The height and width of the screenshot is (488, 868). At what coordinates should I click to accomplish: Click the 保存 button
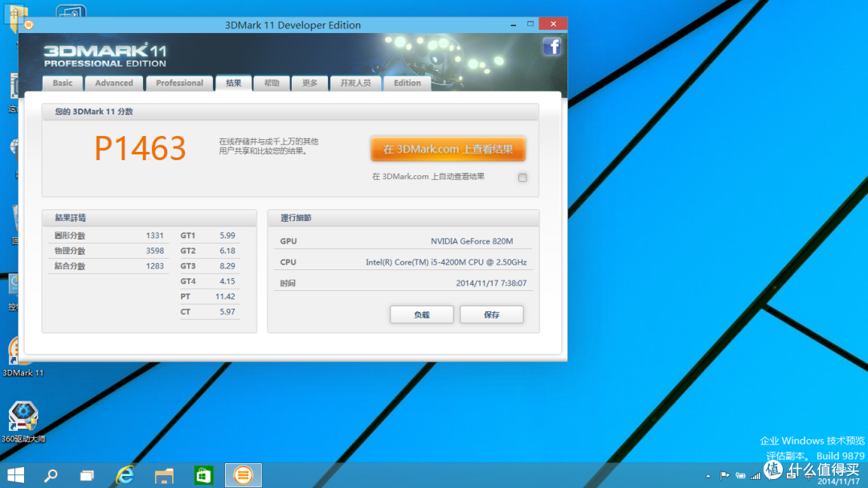tap(492, 314)
